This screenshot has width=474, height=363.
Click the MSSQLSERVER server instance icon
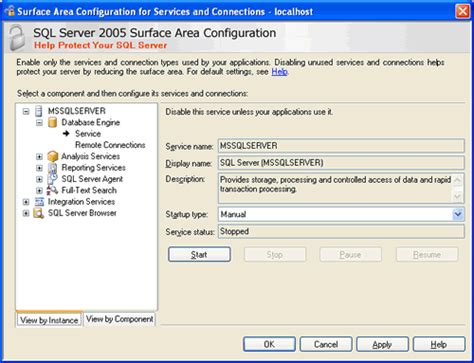coord(39,111)
